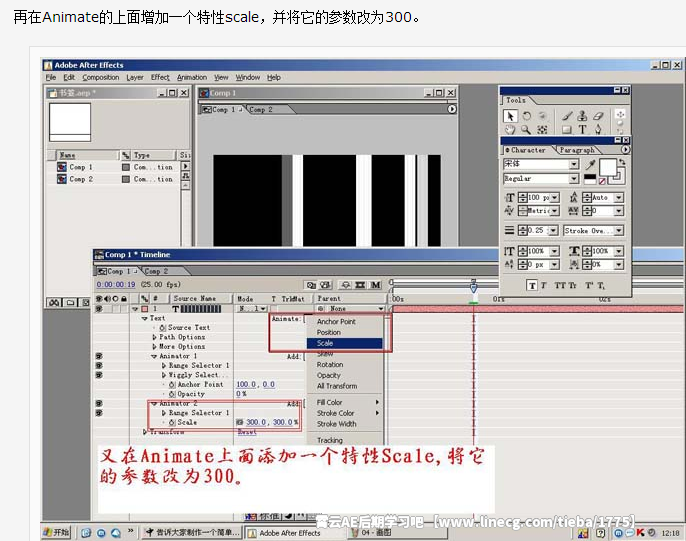Toggle eye for Wiggly Selector row
Viewport: 686px width, 541px height.
tap(99, 375)
